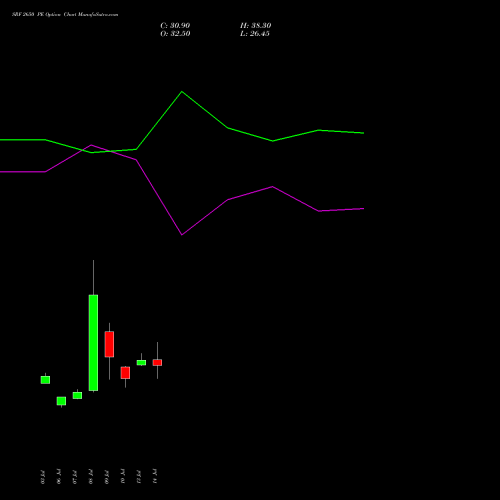Click the low value L: 26.45
The width and height of the screenshot is (500, 500).
tap(255, 34)
